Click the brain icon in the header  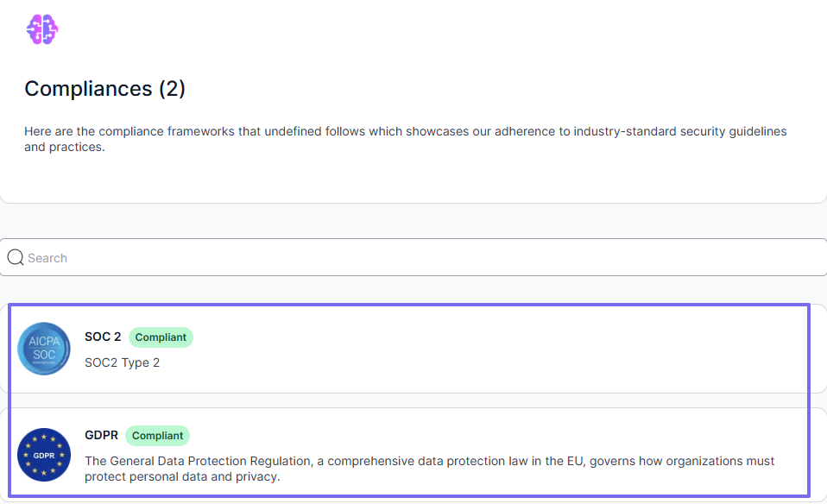click(41, 28)
